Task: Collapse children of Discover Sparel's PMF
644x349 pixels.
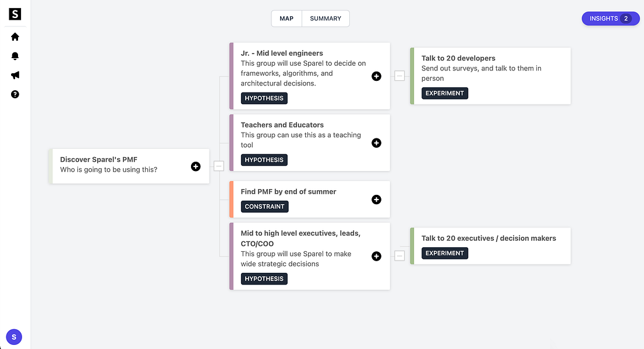Action: click(219, 166)
